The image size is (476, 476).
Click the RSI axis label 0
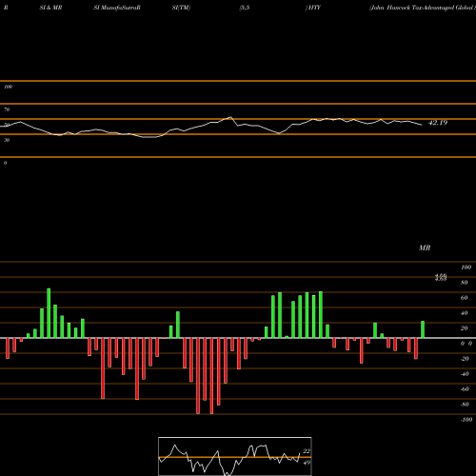[5, 163]
